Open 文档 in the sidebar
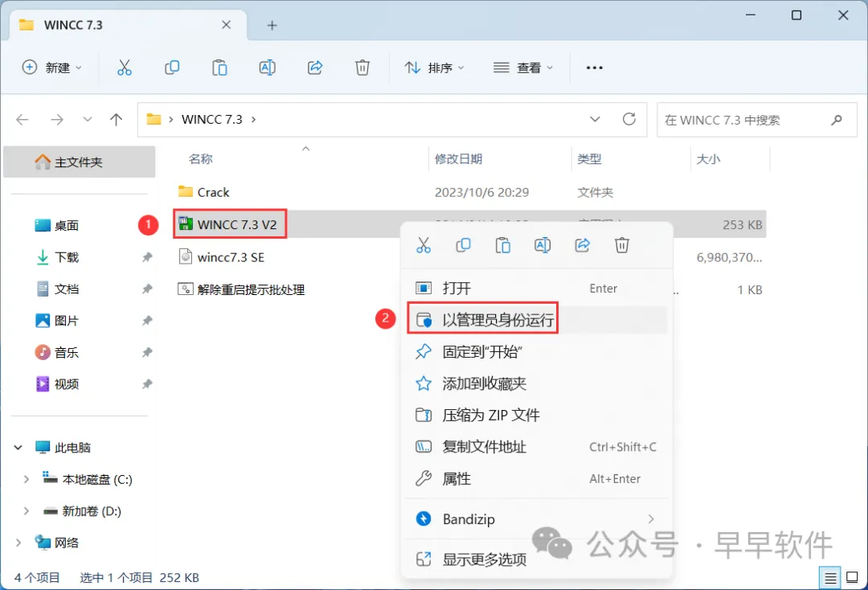The image size is (868, 590). [x=67, y=289]
